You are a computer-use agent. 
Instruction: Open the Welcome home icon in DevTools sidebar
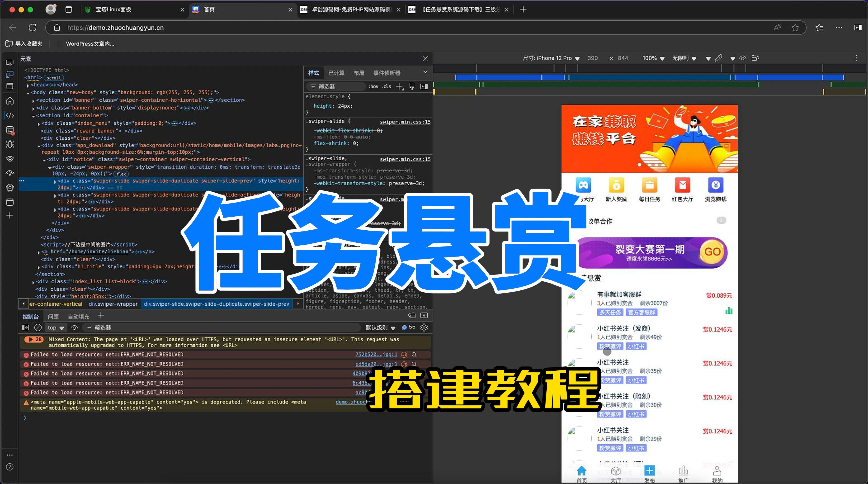tap(10, 101)
